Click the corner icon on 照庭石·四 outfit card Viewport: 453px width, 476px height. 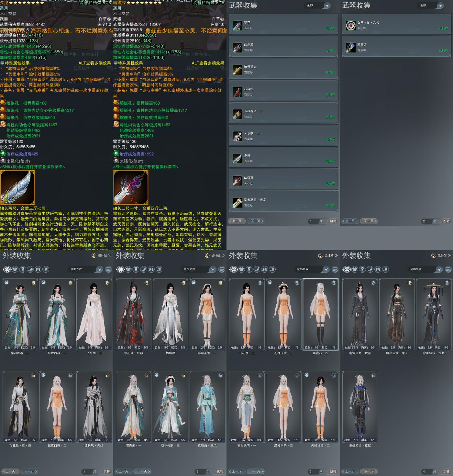tap(334, 283)
